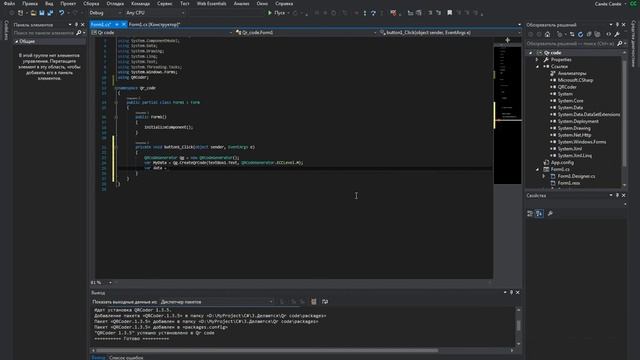Collapse the Общие toolbox group
640x360 pixels.
[17, 42]
